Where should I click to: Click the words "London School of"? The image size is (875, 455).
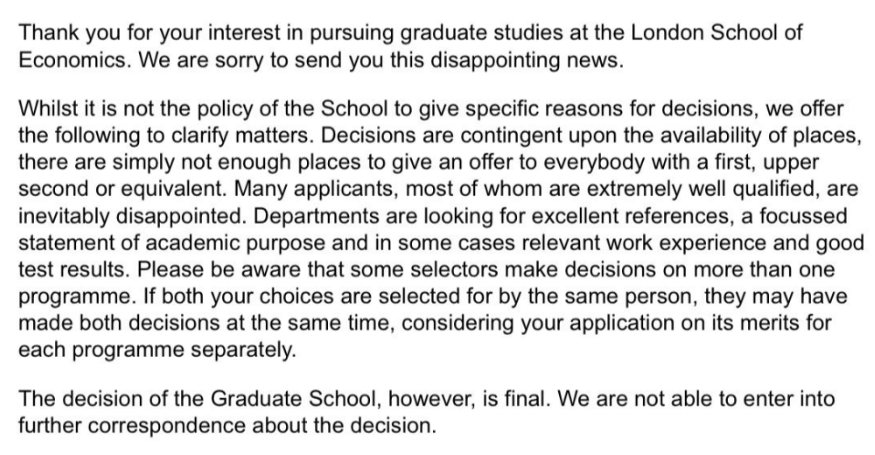tap(717, 32)
